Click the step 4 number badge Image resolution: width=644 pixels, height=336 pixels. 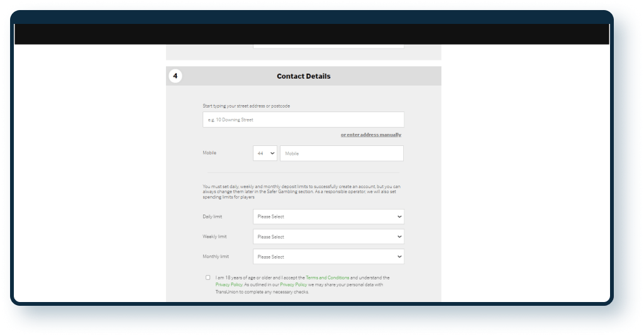[x=175, y=76]
